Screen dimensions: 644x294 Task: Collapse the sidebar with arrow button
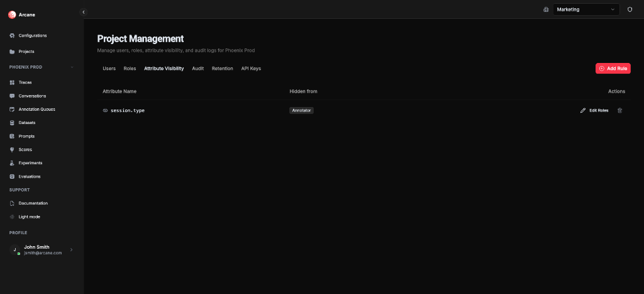[x=84, y=13]
